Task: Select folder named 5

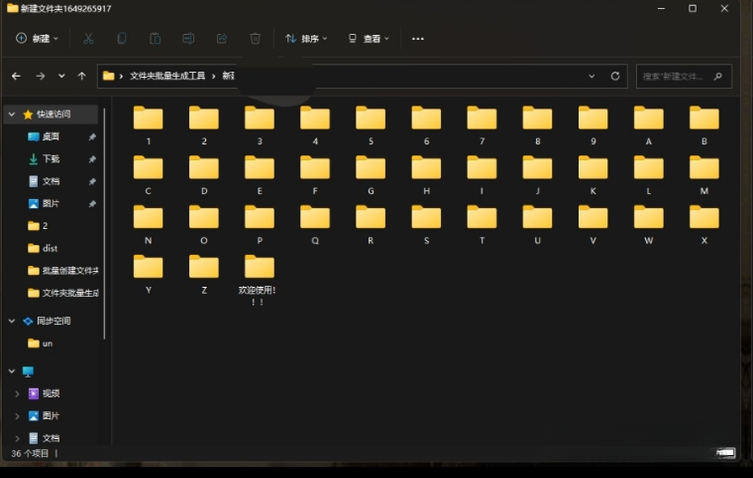Action: tap(370, 125)
